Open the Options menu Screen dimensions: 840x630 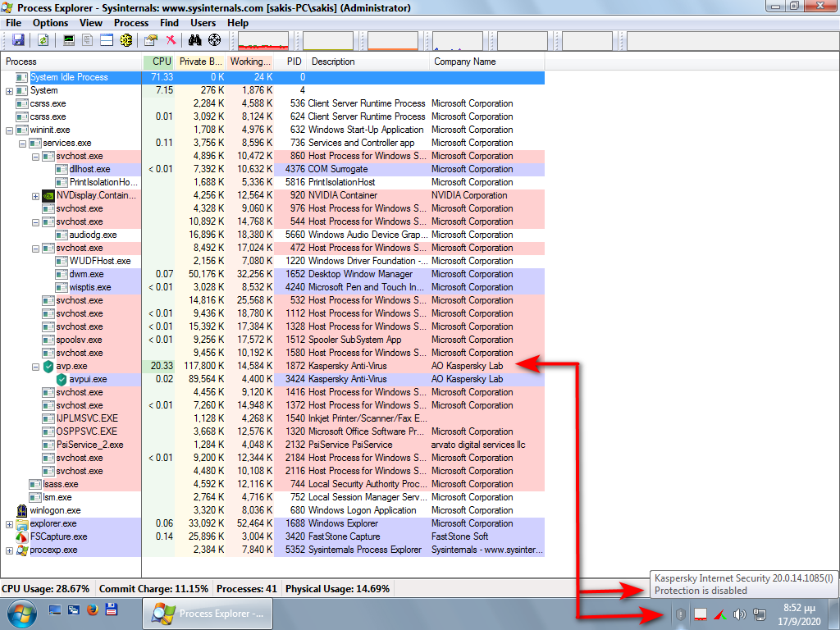(x=50, y=23)
